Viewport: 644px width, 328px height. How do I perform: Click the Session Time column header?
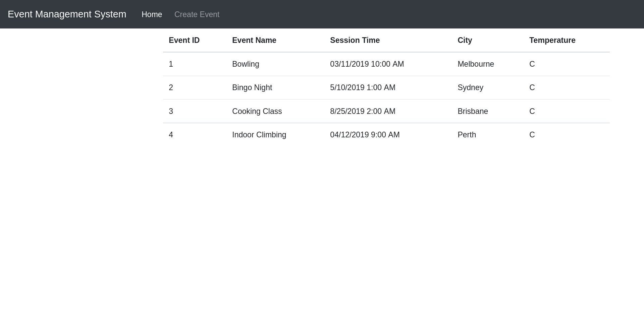point(355,40)
